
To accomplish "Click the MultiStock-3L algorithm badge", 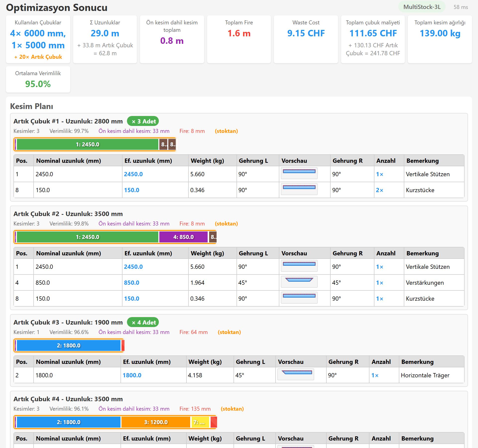I will click(422, 7).
